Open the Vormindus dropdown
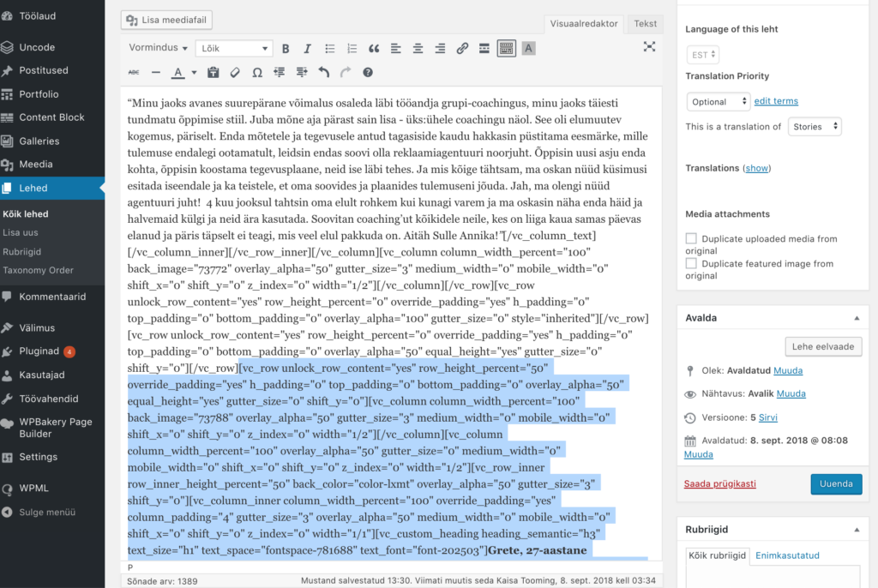The image size is (878, 588). (158, 48)
